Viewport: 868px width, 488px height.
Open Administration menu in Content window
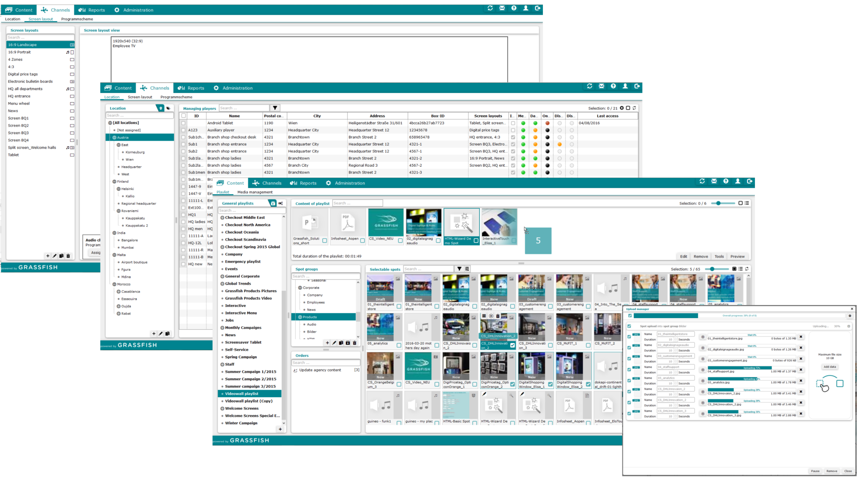click(345, 183)
